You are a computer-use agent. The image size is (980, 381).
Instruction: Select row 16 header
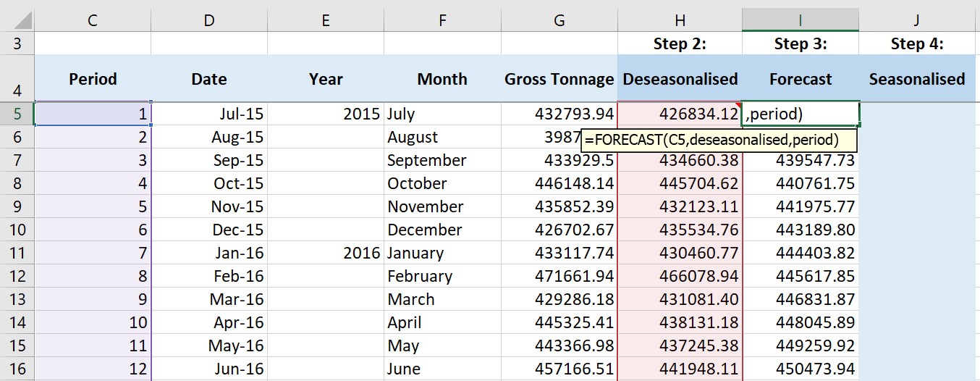(x=17, y=369)
